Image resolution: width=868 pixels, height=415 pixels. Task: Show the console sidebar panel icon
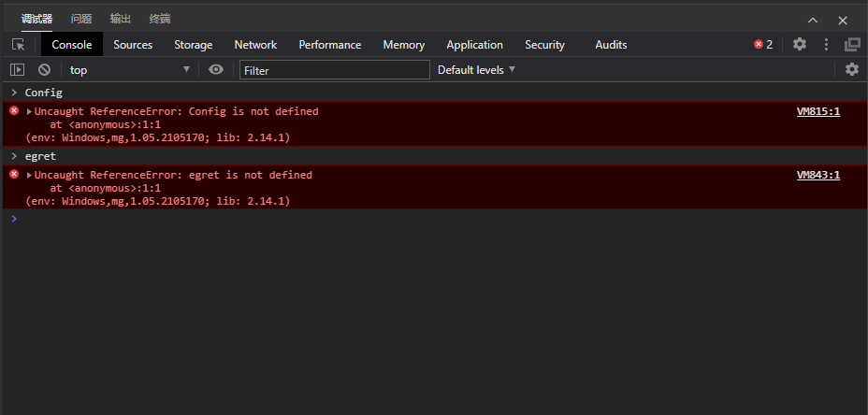pyautogui.click(x=18, y=70)
